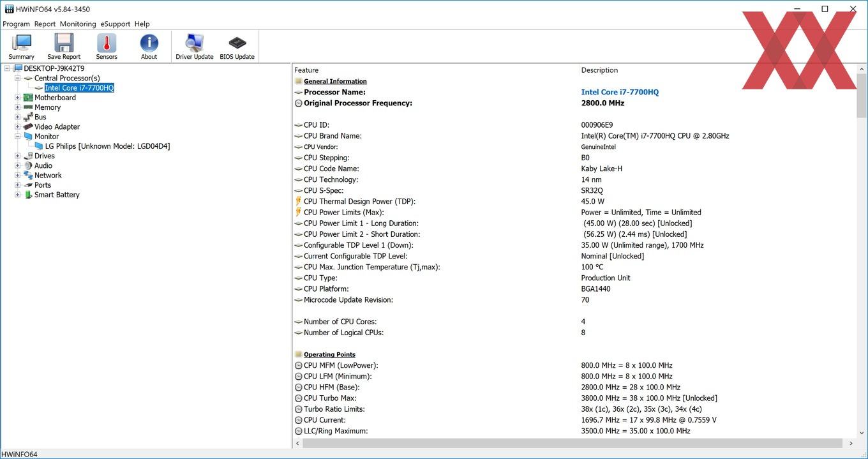Select the Audio tree icon
The width and height of the screenshot is (868, 459).
point(28,165)
